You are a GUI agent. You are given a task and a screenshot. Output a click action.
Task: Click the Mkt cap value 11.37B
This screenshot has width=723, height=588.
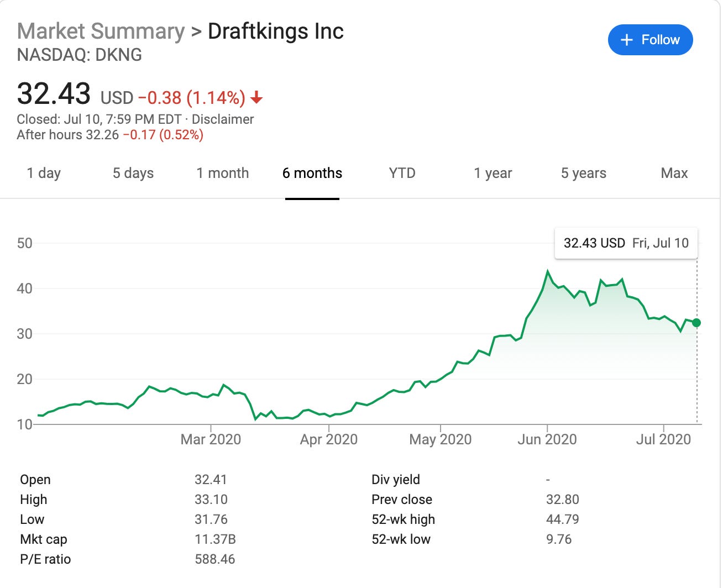(x=216, y=539)
